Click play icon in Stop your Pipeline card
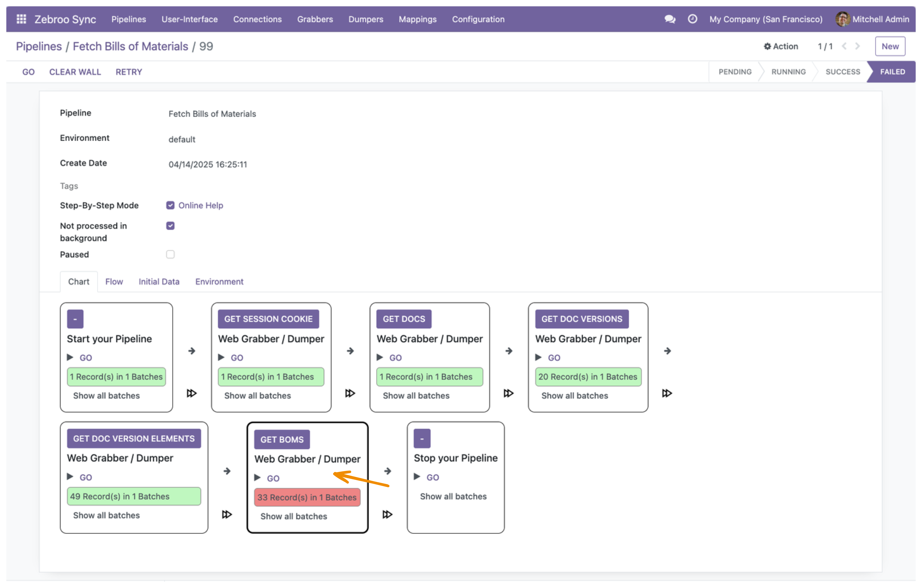922x588 pixels. click(x=417, y=477)
